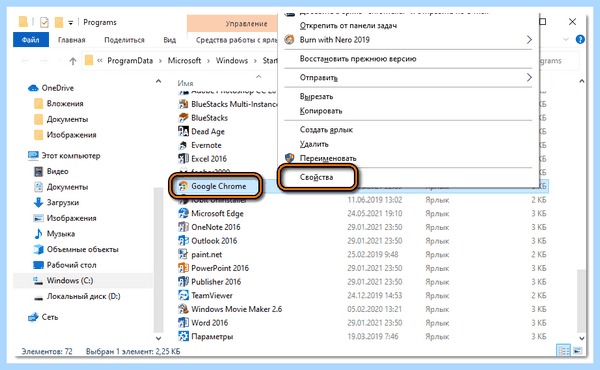This screenshot has height=370, width=600.
Task: Click ProgramData in the address bar
Action: pyautogui.click(x=130, y=60)
